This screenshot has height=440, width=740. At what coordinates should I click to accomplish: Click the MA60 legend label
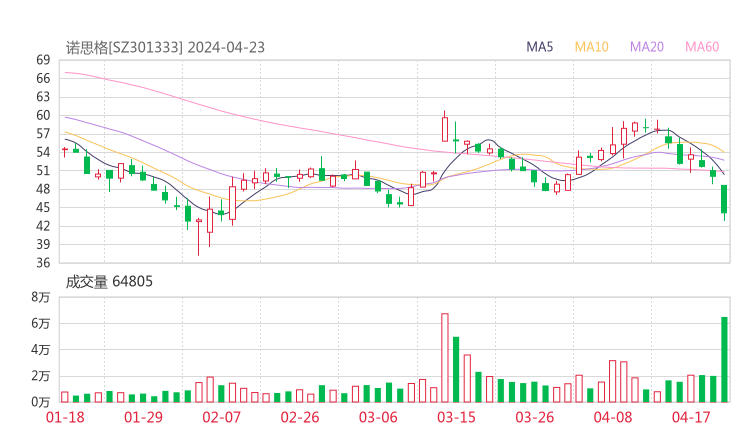click(x=702, y=47)
